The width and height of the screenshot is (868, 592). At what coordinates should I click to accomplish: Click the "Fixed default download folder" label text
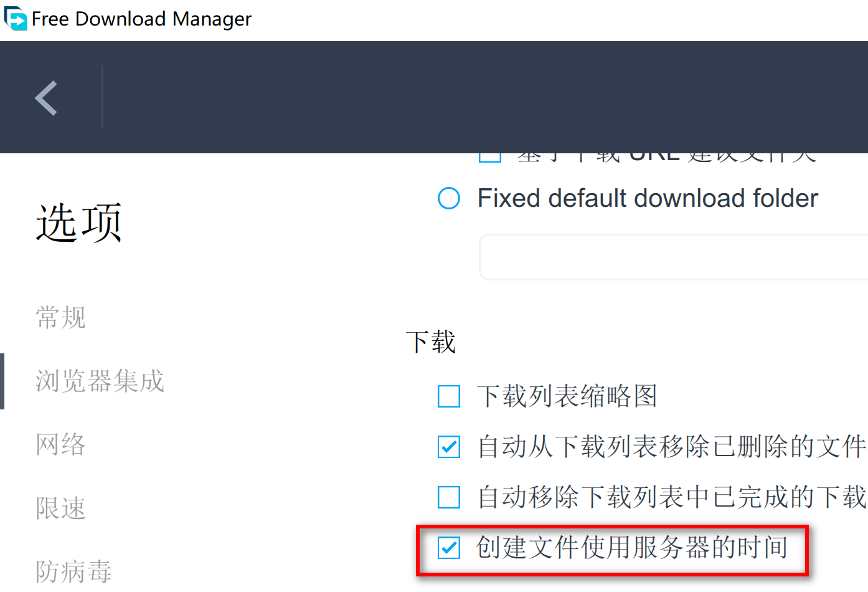pyautogui.click(x=648, y=198)
